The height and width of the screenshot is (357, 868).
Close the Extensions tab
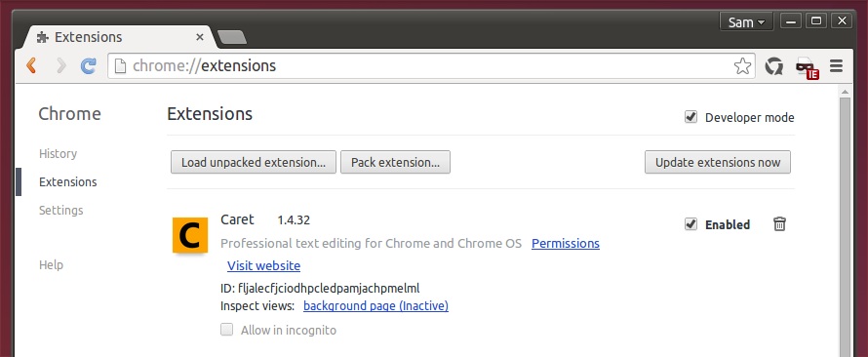coord(200,37)
